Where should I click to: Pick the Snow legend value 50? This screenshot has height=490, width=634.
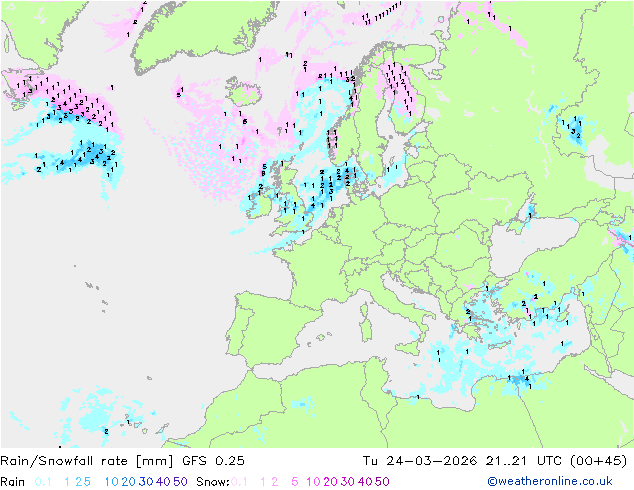point(382,482)
